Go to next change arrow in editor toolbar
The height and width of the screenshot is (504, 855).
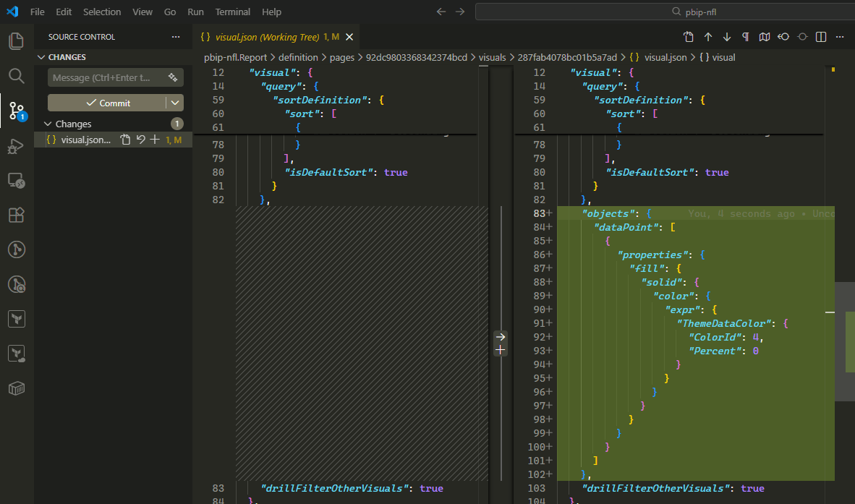[x=727, y=37]
